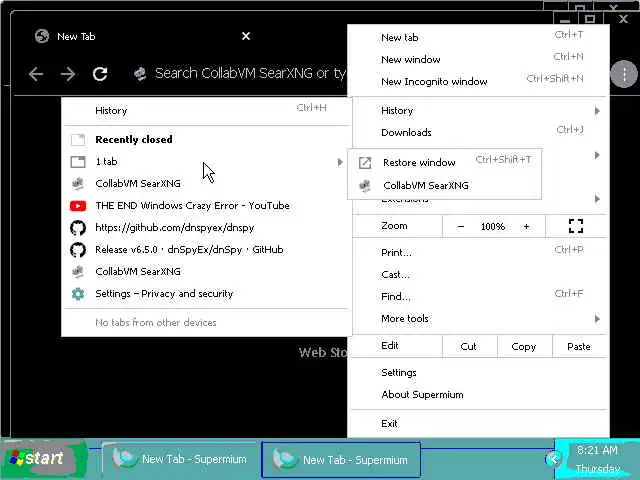Switch to first New Tab - Supermium taskbar button
The height and width of the screenshot is (480, 640).
(180, 460)
